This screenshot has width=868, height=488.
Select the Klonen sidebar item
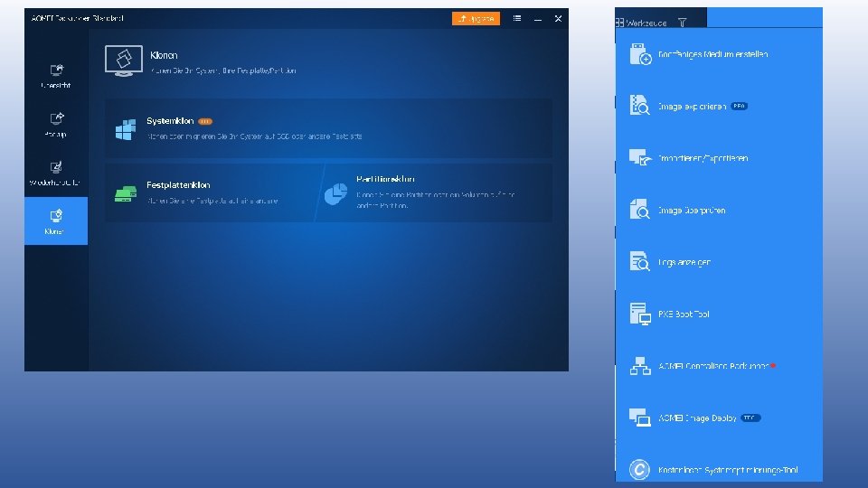pyautogui.click(x=56, y=221)
